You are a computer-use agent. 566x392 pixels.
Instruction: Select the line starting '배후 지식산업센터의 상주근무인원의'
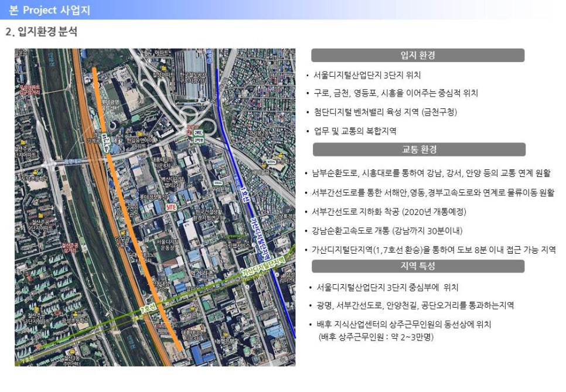(404, 324)
